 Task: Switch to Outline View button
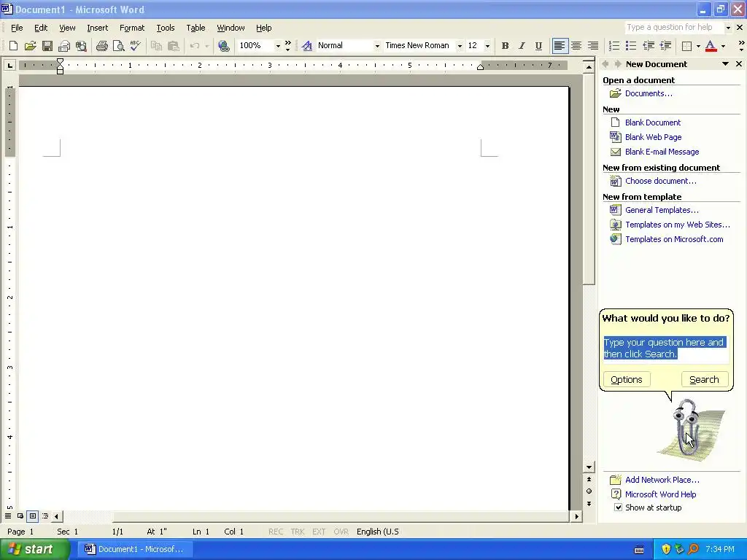pyautogui.click(x=44, y=516)
